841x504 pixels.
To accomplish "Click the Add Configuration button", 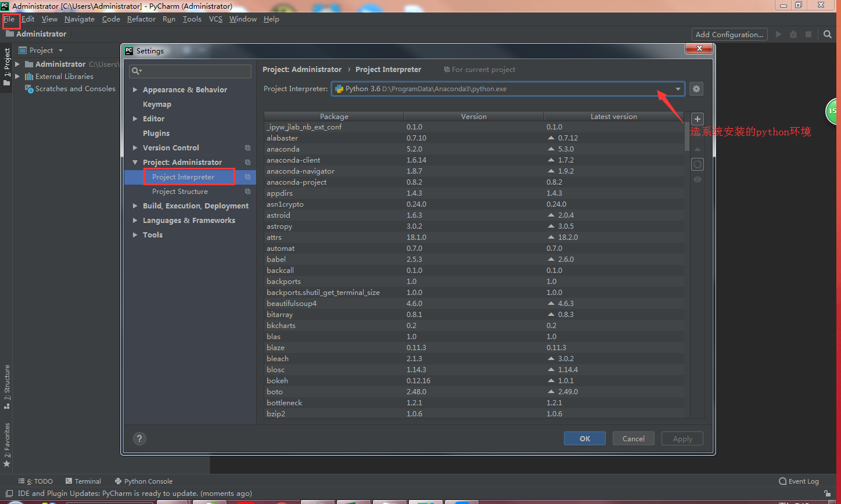I will coord(729,34).
